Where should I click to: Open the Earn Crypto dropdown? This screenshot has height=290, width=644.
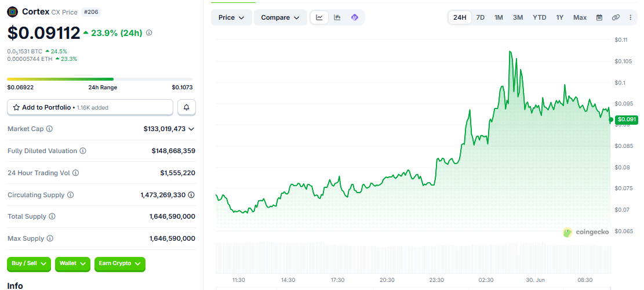coord(120,263)
